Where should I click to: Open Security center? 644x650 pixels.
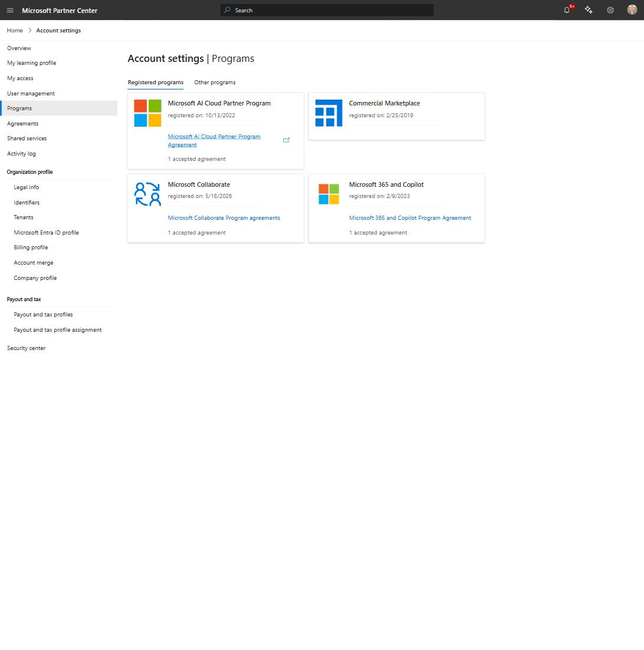26,348
